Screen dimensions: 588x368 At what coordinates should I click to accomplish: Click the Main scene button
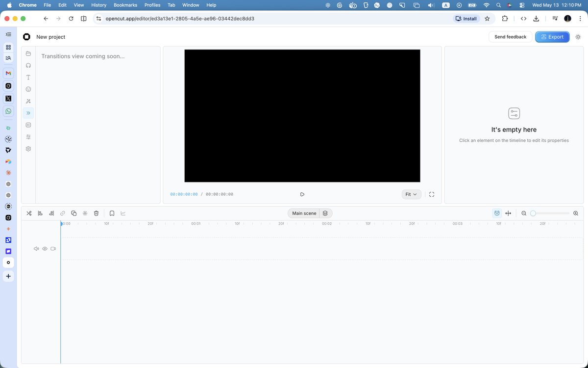point(304,213)
